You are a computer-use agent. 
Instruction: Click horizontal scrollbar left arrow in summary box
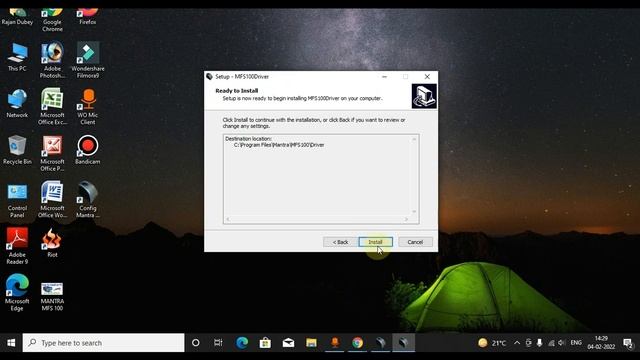[228, 220]
